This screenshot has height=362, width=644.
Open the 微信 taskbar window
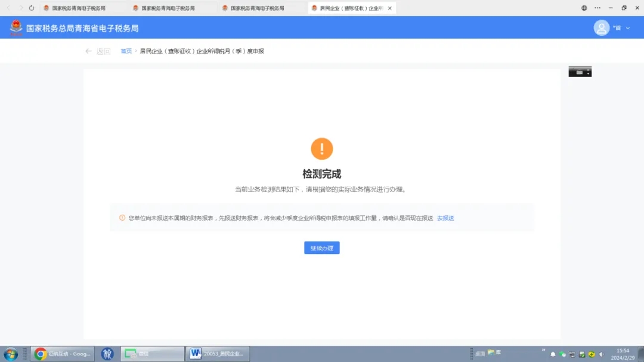153,354
